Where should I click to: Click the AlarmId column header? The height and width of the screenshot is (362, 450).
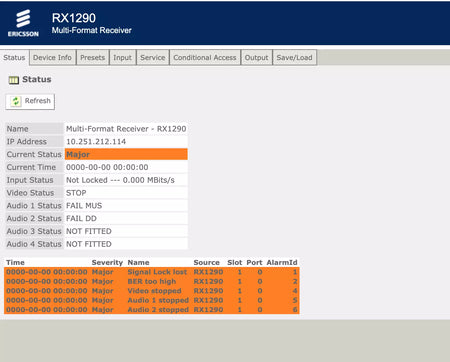coord(282,263)
